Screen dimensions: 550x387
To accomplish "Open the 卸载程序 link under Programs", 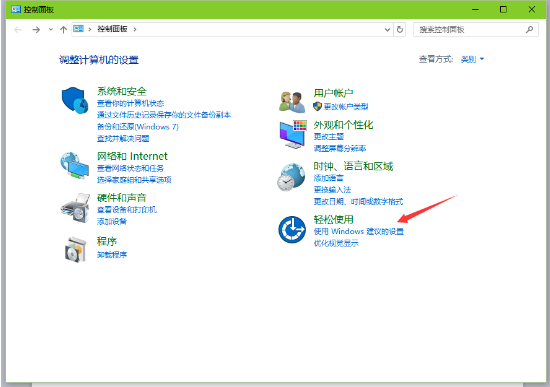I will click(112, 255).
